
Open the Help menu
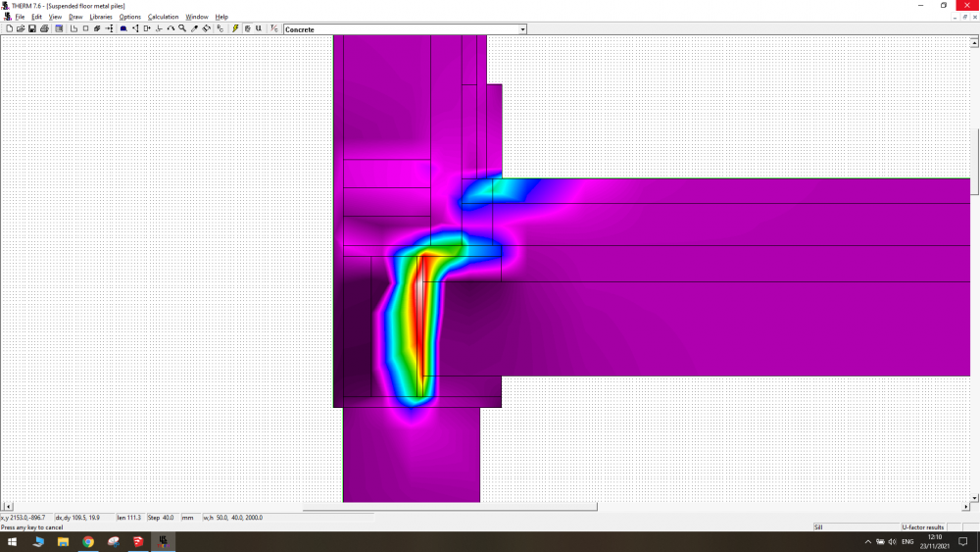[221, 17]
